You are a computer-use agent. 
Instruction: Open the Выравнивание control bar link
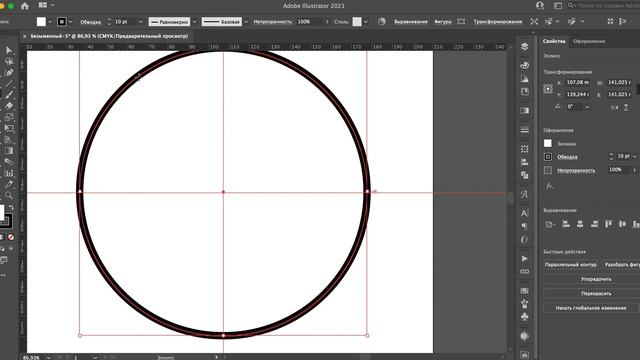click(411, 22)
